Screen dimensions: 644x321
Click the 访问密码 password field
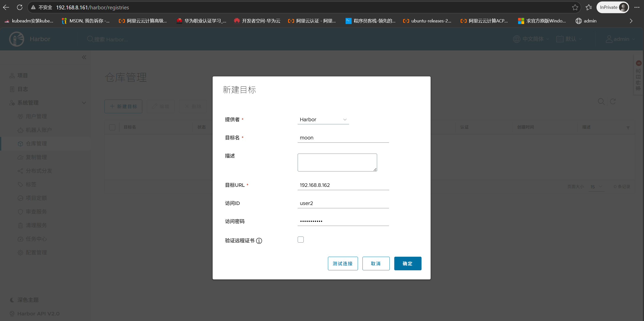pos(343,221)
